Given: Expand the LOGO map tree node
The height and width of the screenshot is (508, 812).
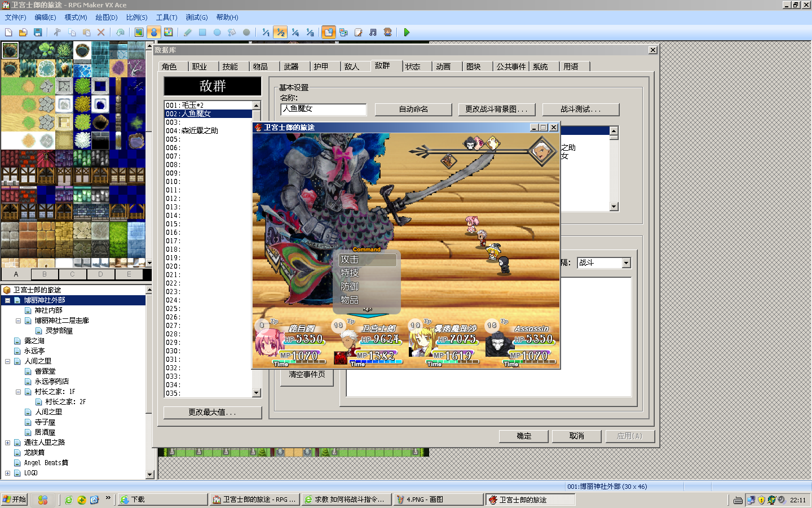Looking at the screenshot, I should point(8,473).
